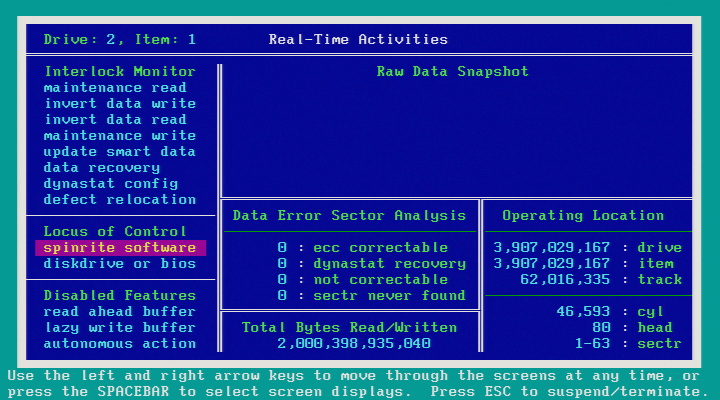Image resolution: width=720 pixels, height=400 pixels.
Task: Click the arrow keys help text line
Action: (354, 376)
